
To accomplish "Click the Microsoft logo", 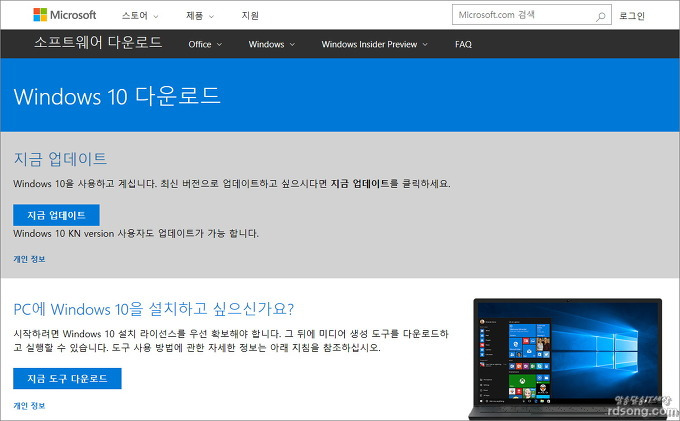I will pos(65,15).
